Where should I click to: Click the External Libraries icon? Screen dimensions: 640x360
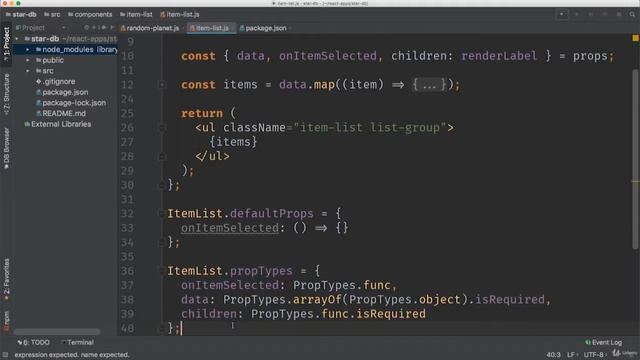tap(27, 124)
